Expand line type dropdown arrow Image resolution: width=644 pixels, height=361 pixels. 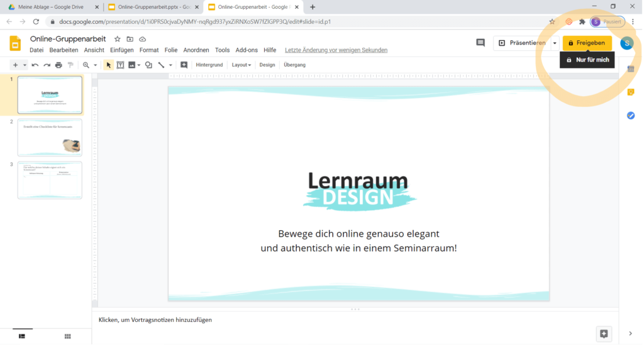pyautogui.click(x=170, y=65)
